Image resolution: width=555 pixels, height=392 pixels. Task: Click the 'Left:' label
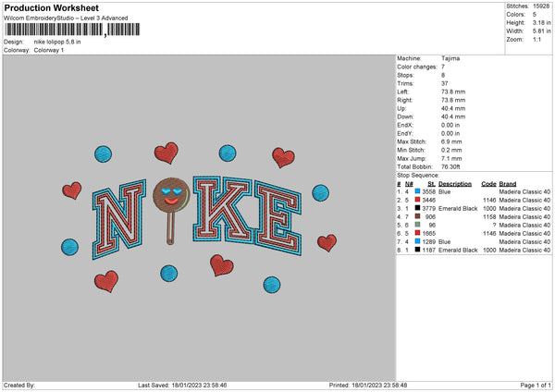pyautogui.click(x=402, y=92)
